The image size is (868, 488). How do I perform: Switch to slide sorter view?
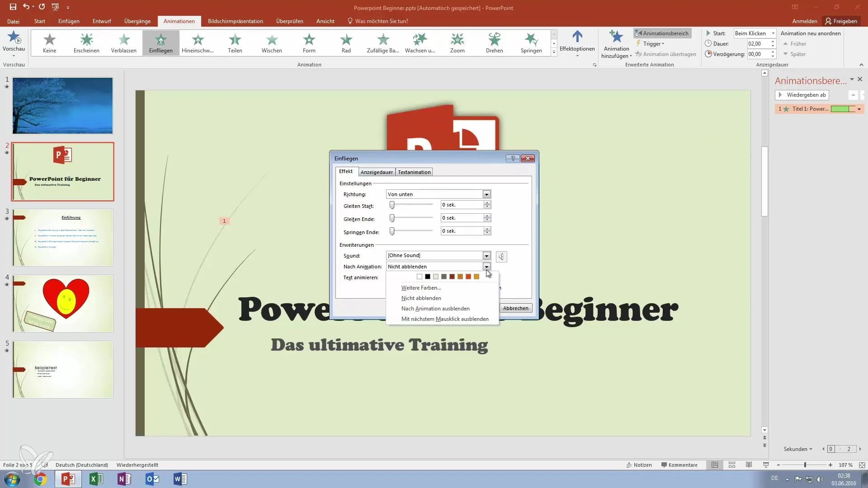click(x=732, y=465)
